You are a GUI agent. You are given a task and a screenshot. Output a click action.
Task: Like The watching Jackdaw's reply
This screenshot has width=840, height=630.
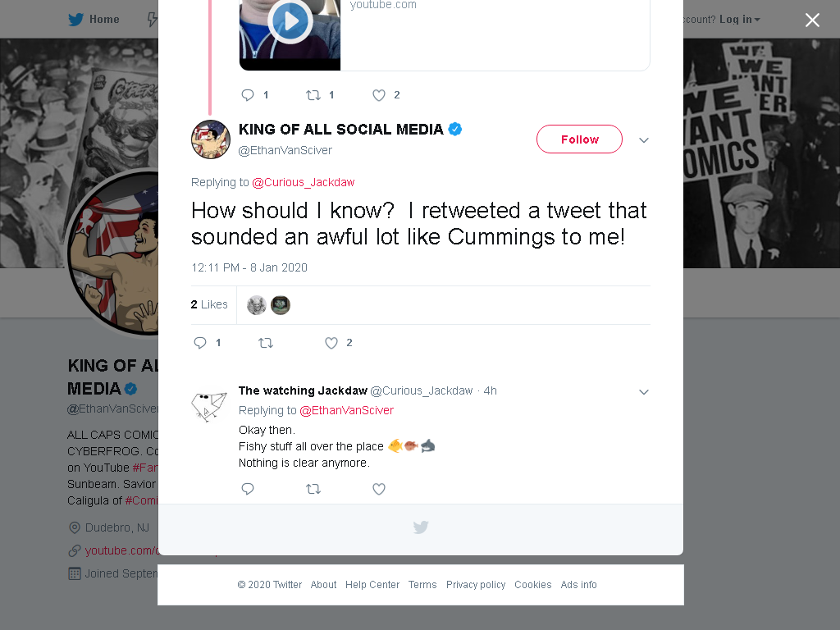point(379,489)
